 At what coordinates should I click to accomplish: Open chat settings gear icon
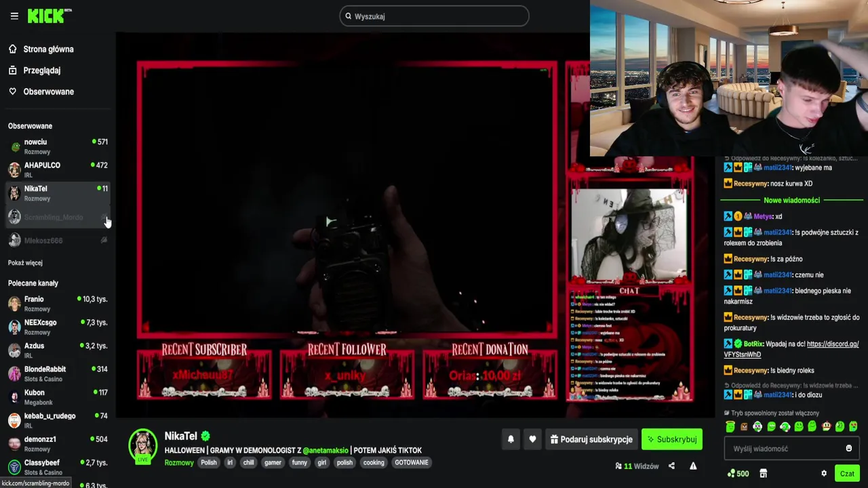[824, 473]
